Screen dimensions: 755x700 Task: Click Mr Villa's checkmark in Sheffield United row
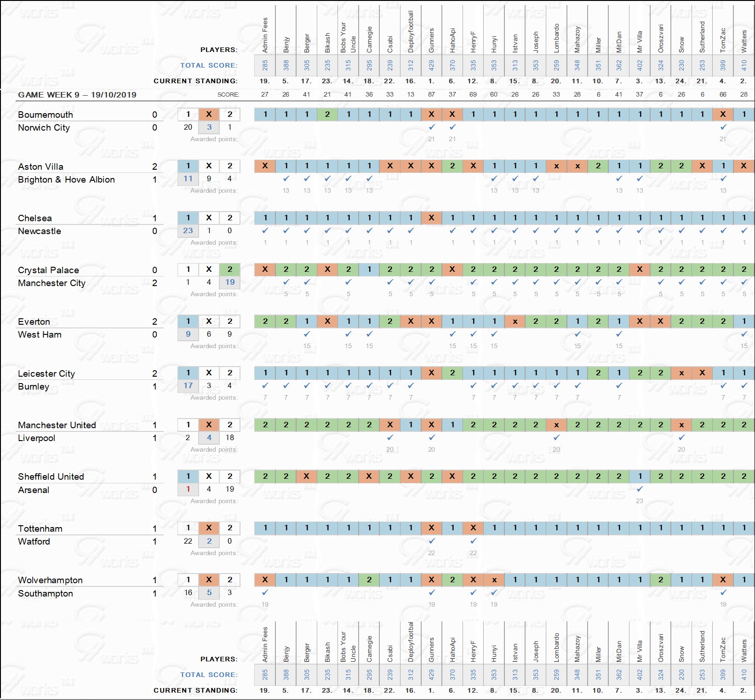[x=640, y=489]
